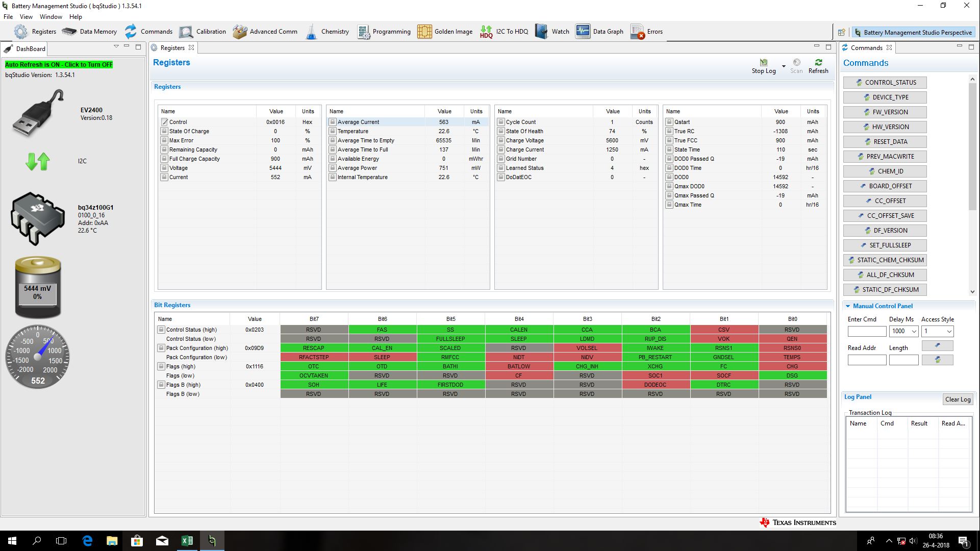Open the Access Style dropdown
980x551 pixels.
[949, 331]
